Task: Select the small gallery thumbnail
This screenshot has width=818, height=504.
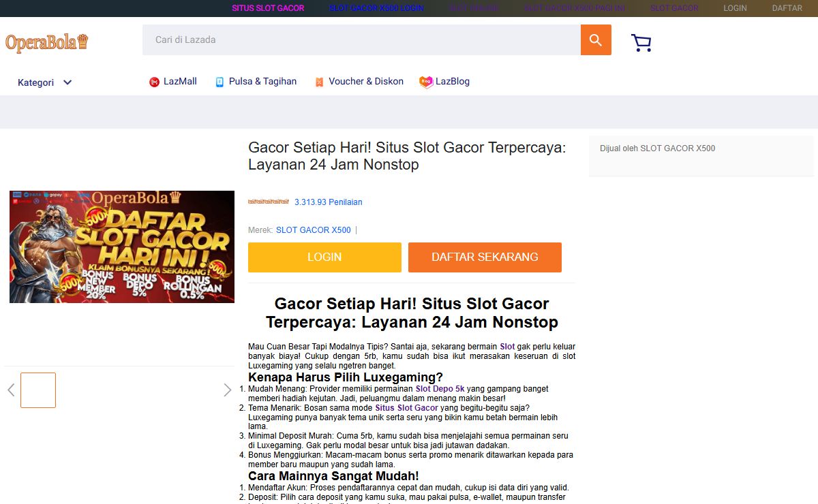Action: tap(38, 390)
